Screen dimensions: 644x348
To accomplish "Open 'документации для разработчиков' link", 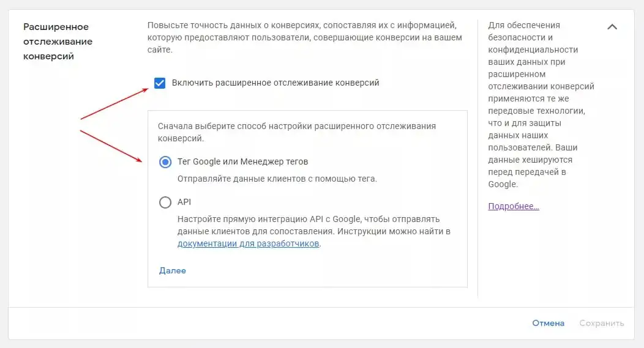I will click(248, 243).
